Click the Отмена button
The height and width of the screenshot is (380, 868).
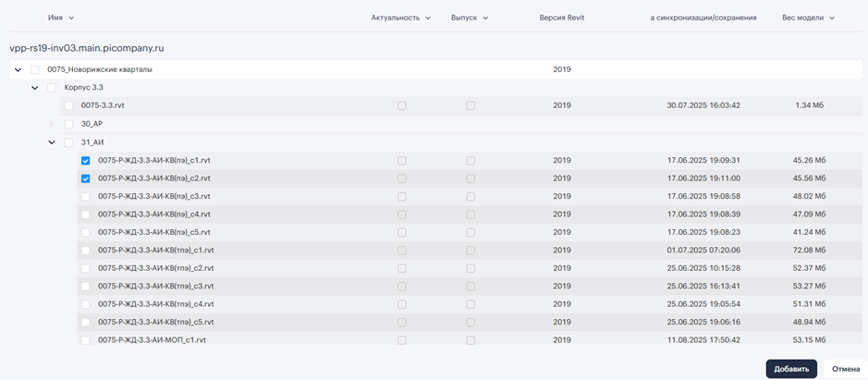point(845,369)
